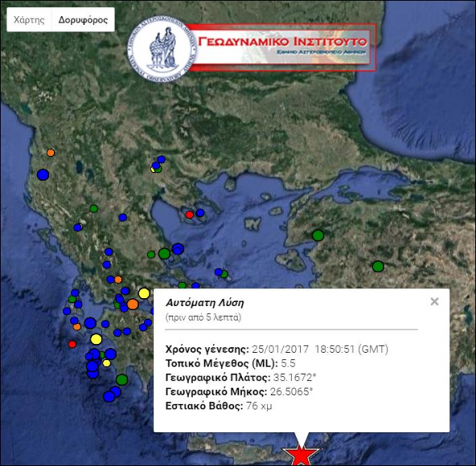This screenshot has width=476, height=466.
Task: Click the large green dot near Pelion coast
Action: (x=165, y=254)
